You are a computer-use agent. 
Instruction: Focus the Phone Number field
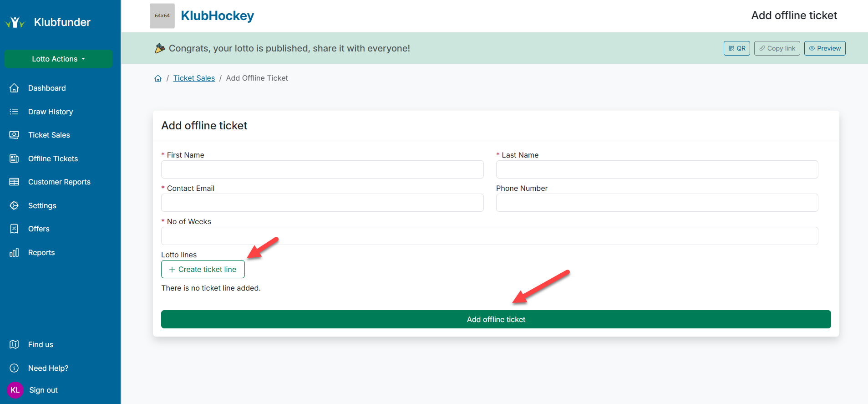pos(657,203)
